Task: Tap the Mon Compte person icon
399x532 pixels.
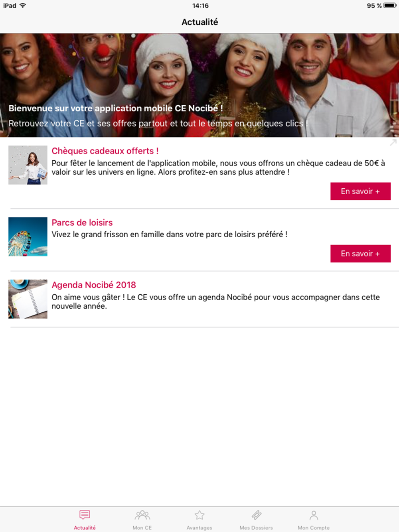Action: tap(314, 515)
